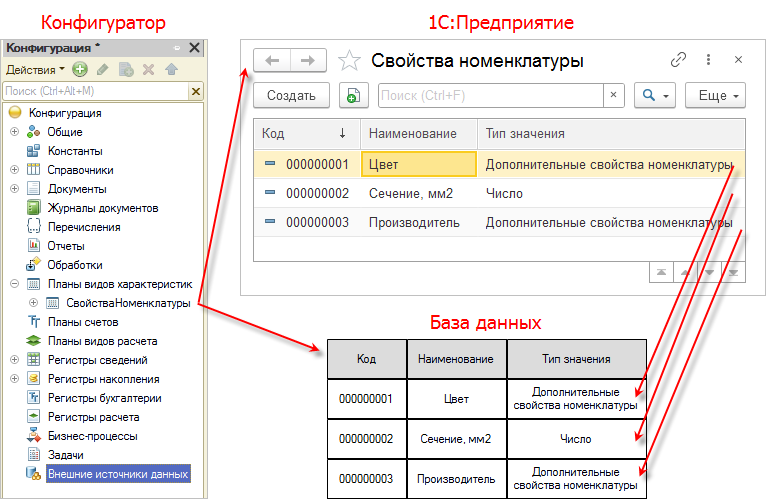This screenshot has height=499, width=766.
Task: Select the Цвет name cell
Action: 419,164
